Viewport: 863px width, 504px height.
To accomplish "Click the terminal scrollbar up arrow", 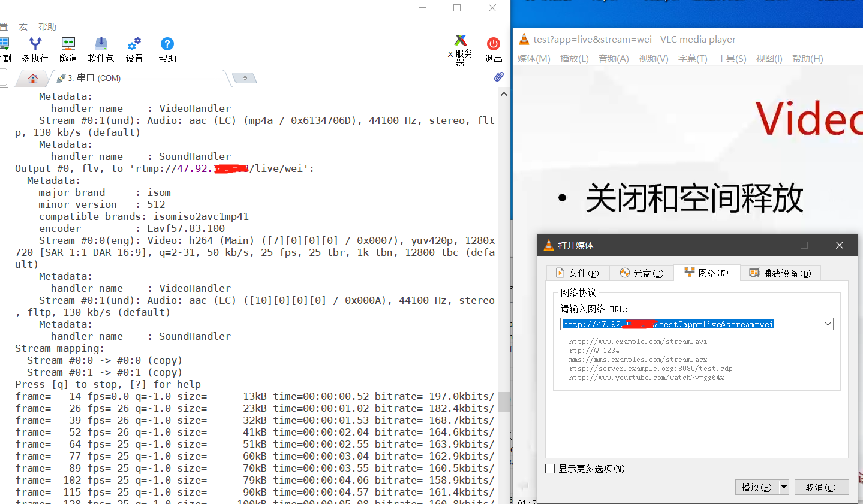I will (x=504, y=93).
